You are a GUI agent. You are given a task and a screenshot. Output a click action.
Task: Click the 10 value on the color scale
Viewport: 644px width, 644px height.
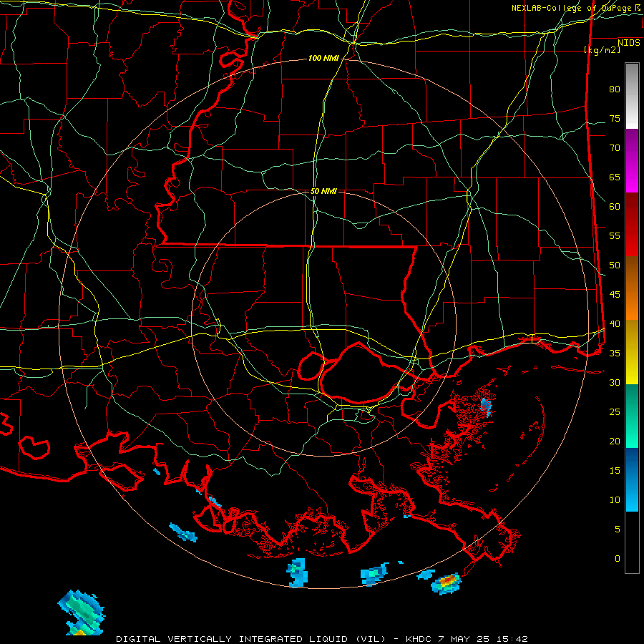615,500
